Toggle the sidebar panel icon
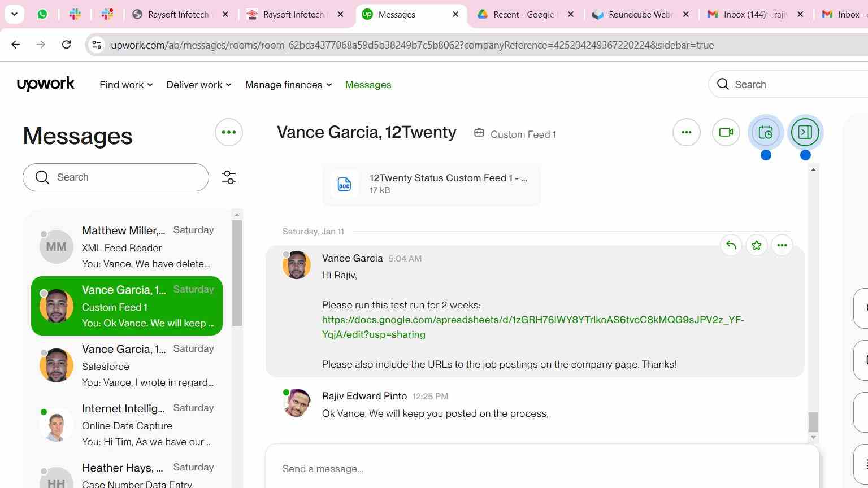Image resolution: width=868 pixels, height=488 pixels. click(805, 132)
